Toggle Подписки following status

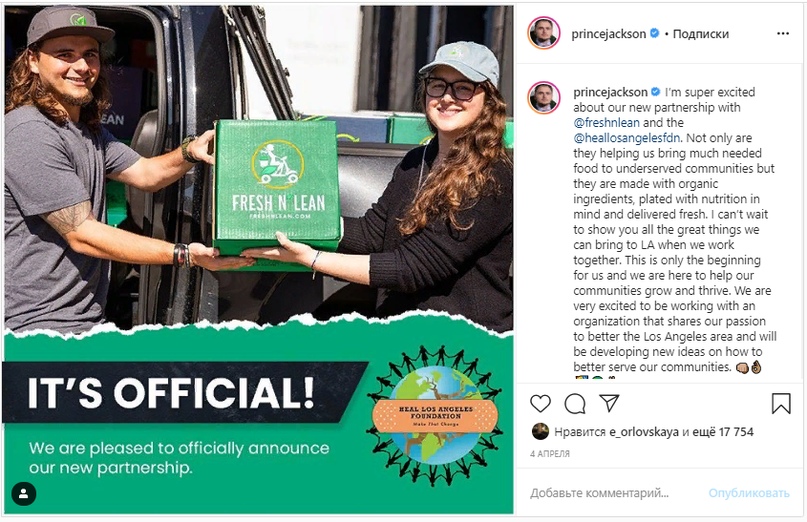[700, 34]
